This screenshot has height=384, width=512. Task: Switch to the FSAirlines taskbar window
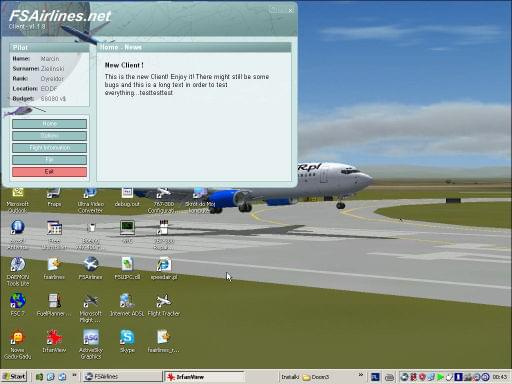122,377
